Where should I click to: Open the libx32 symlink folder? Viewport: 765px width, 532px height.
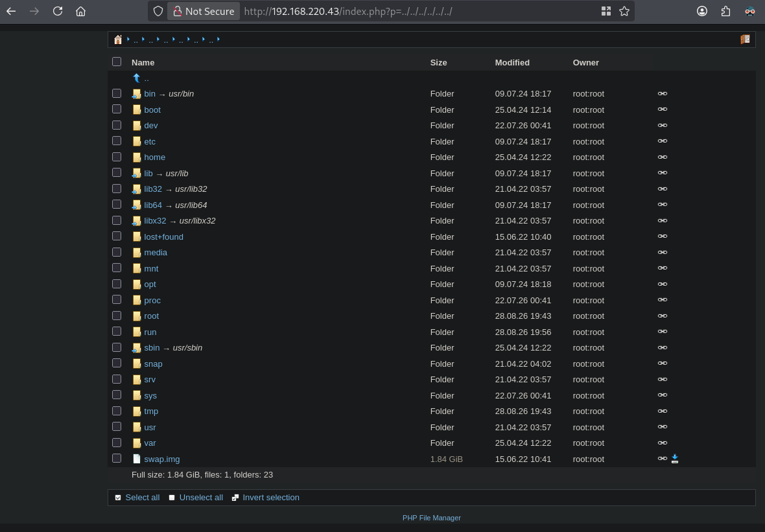pos(155,221)
